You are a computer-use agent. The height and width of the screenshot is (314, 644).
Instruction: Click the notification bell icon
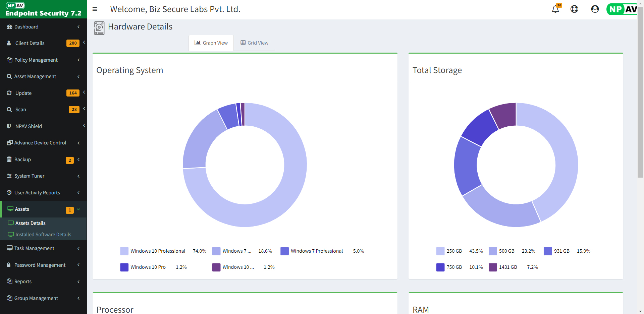(555, 9)
